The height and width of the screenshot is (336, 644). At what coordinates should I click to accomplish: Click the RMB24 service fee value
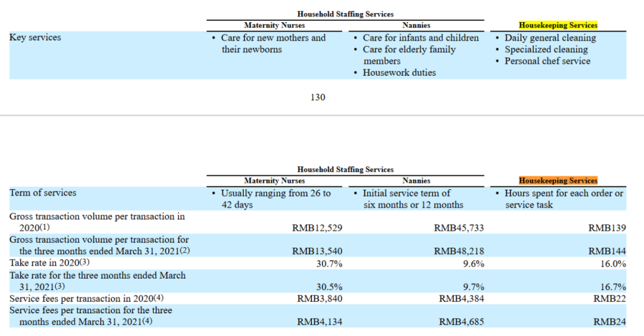[609, 322]
